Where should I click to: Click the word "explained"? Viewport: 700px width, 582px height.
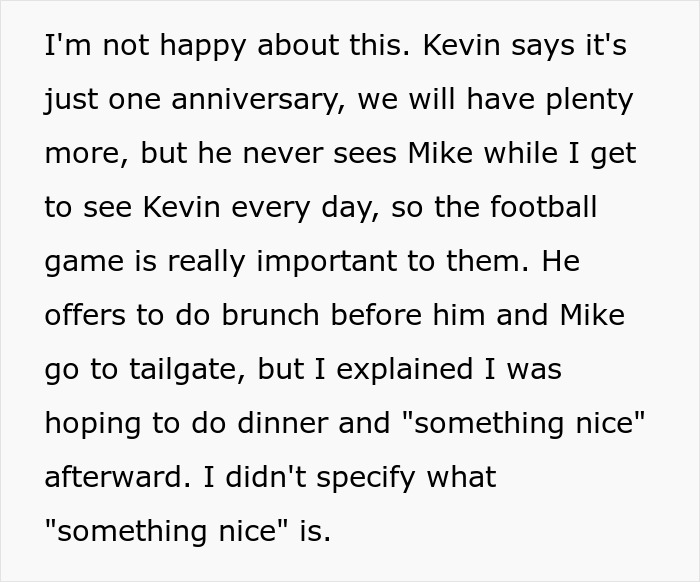click(383, 370)
